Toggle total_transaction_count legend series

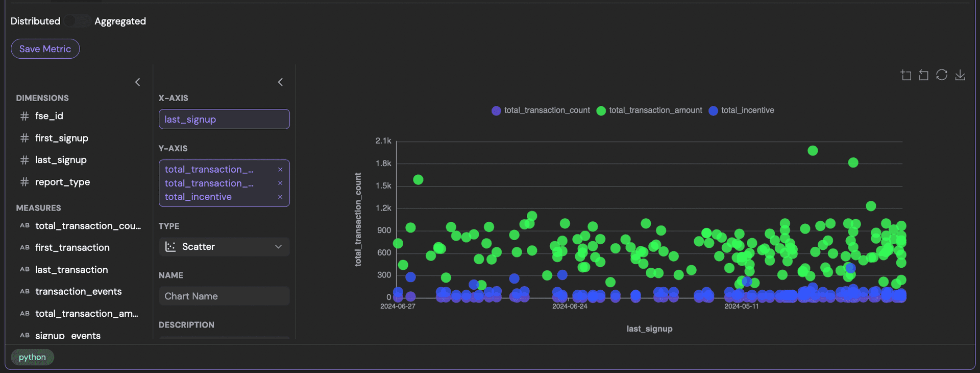click(541, 110)
